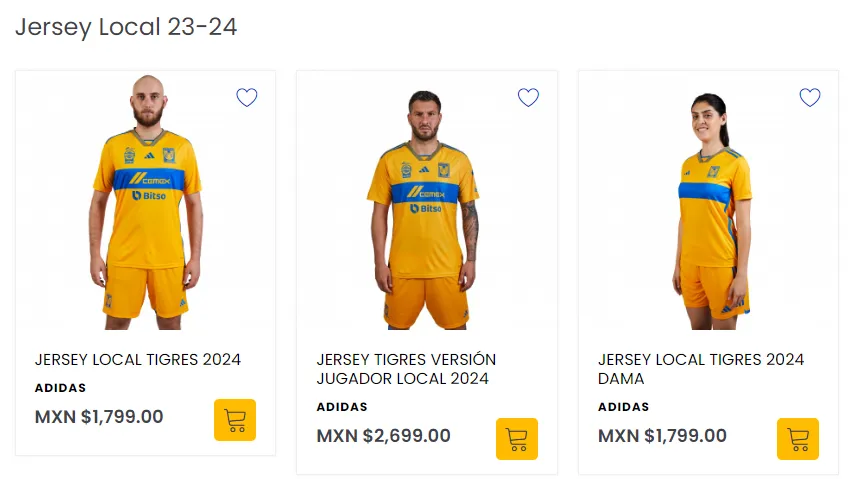The height and width of the screenshot is (479, 850).
Task: Open JERSEY TIGRES VERSIÓN JUGADOR LOCAL 2024 title
Action: click(406, 369)
